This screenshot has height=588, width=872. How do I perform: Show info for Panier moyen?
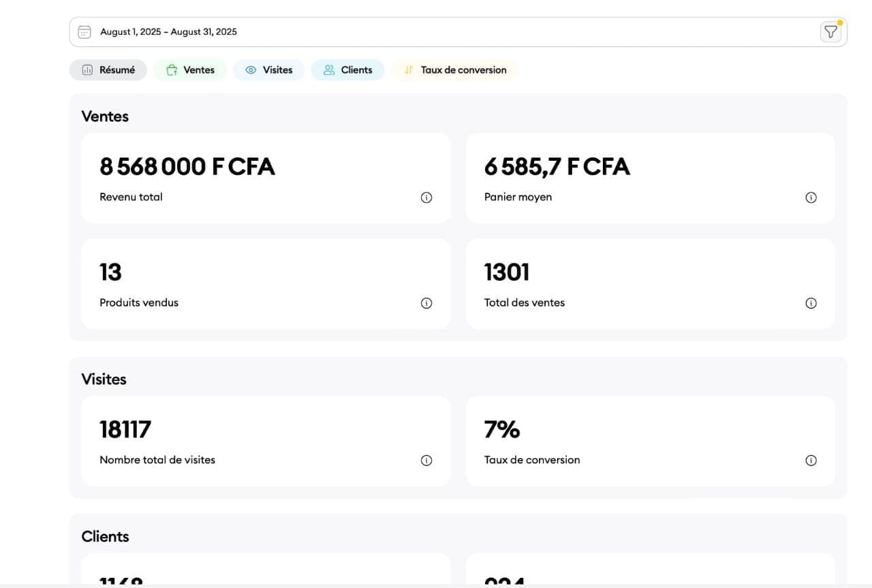pyautogui.click(x=811, y=198)
